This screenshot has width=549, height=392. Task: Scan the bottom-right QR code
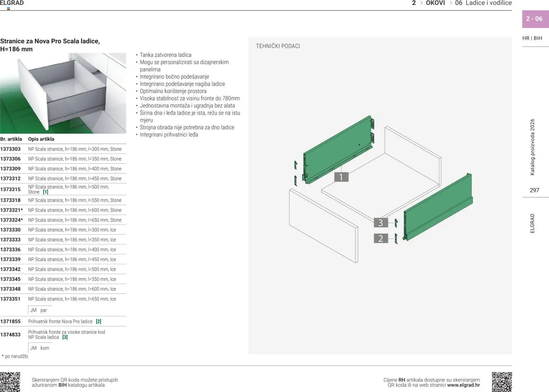503,382
